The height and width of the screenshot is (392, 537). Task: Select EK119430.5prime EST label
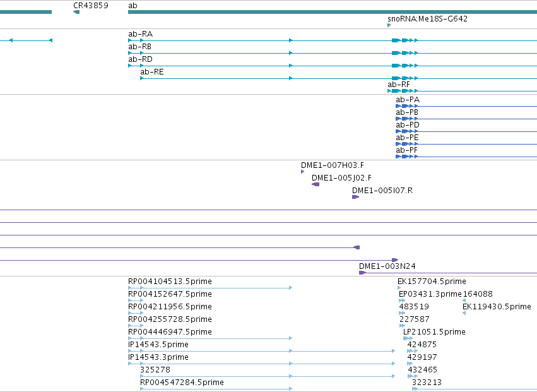[x=497, y=307]
